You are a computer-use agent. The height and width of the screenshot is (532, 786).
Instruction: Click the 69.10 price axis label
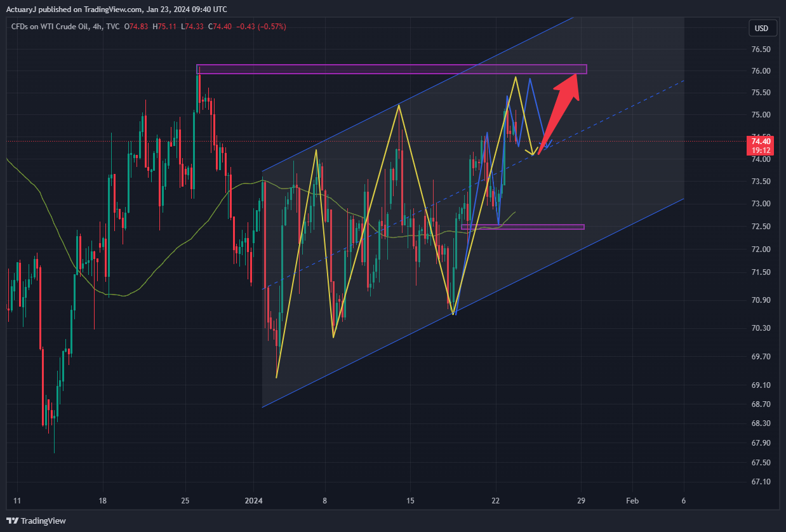tap(761, 385)
